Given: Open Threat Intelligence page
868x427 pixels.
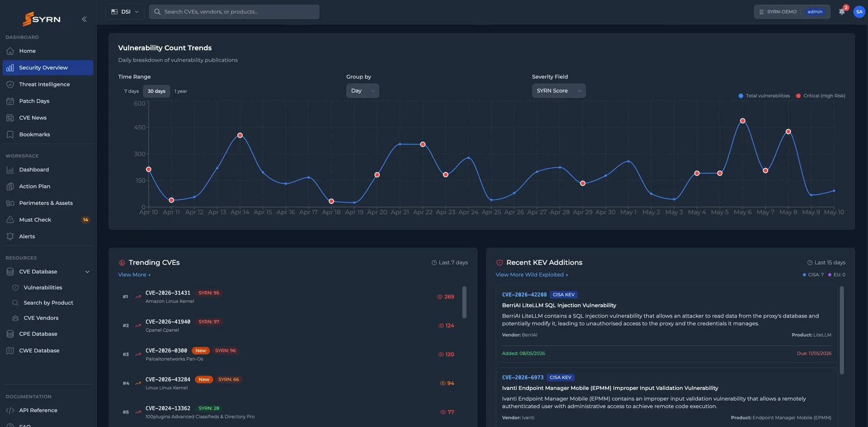Looking at the screenshot, I should (x=48, y=84).
